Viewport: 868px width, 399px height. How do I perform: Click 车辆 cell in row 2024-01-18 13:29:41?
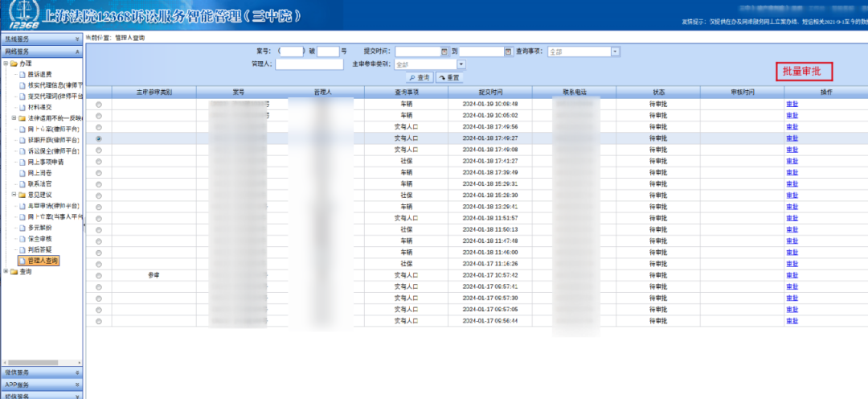pos(407,207)
